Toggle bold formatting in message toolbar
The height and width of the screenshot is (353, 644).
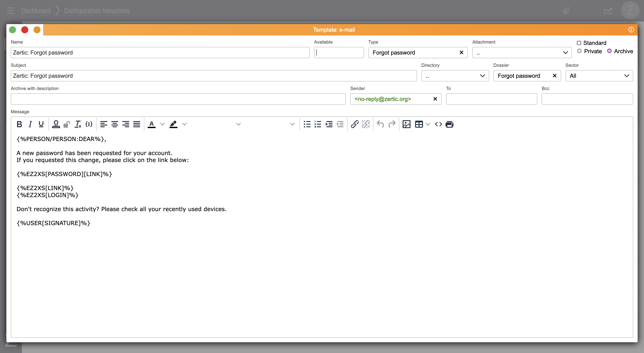coord(19,124)
